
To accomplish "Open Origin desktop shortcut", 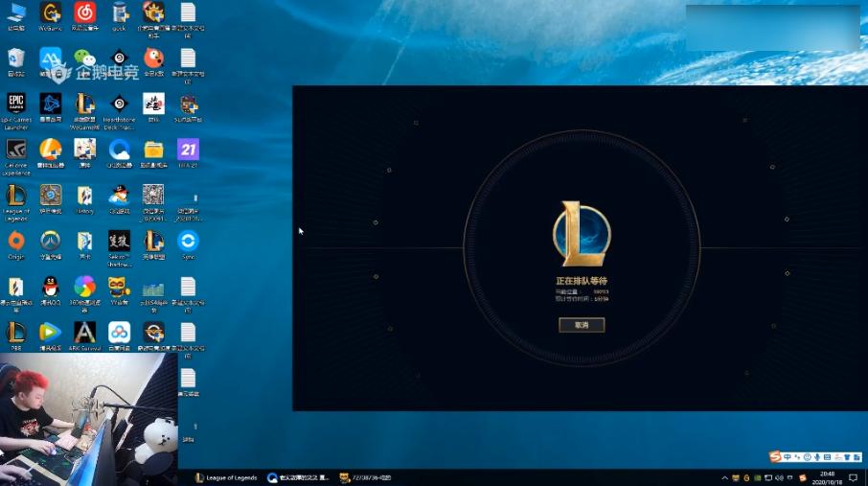I will point(16,244).
